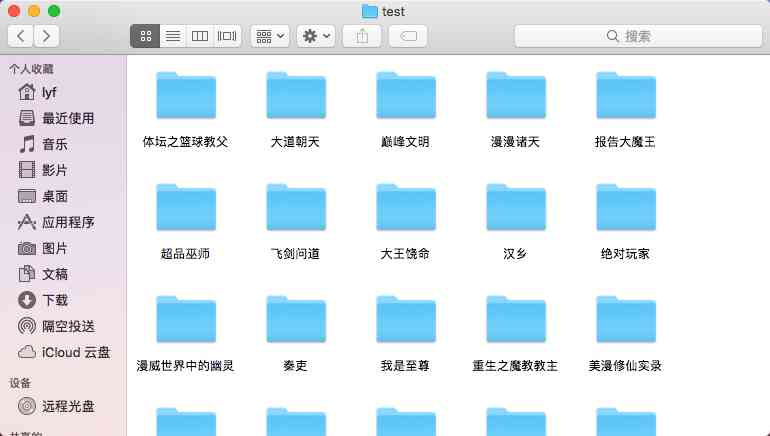The height and width of the screenshot is (436, 770).
Task: Switch to icon view
Action: (x=145, y=36)
